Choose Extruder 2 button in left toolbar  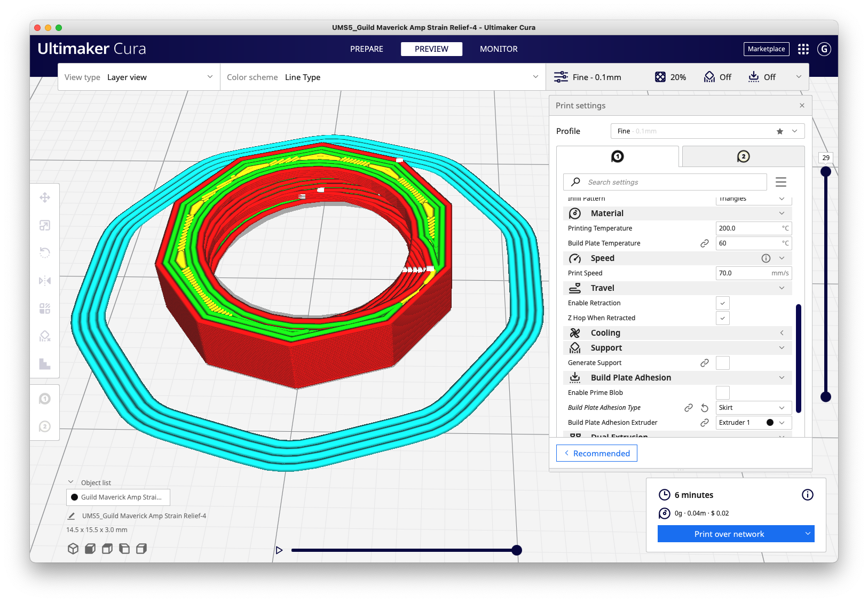point(45,426)
